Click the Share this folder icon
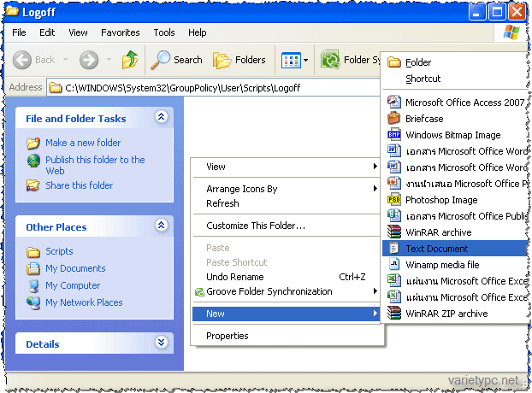The image size is (532, 393). [33, 185]
